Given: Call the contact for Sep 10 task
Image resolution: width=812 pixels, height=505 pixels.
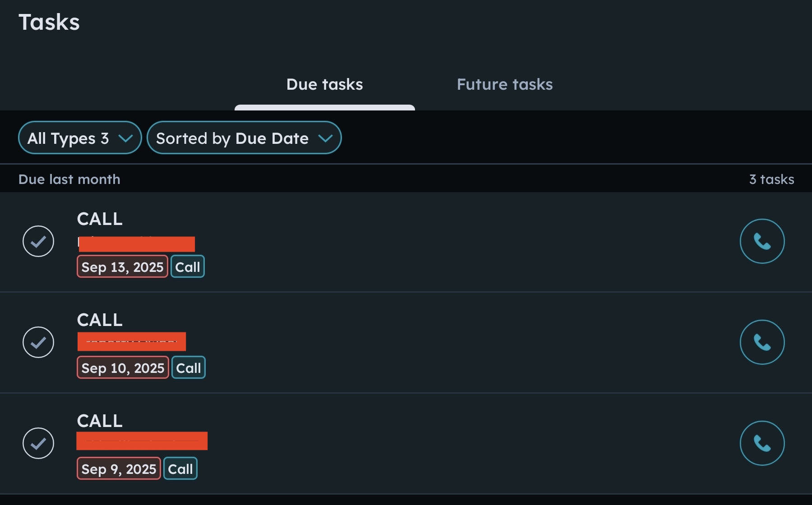Looking at the screenshot, I should click(x=762, y=342).
